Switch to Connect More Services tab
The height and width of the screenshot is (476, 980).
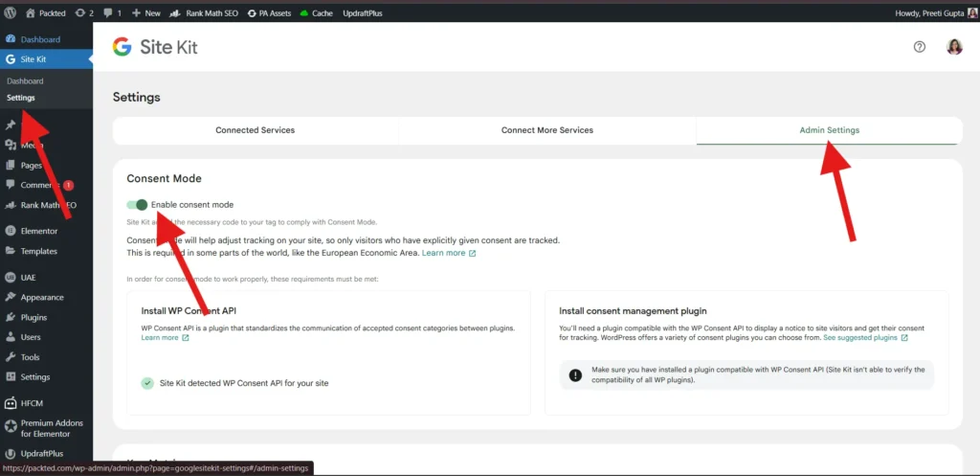(x=546, y=130)
